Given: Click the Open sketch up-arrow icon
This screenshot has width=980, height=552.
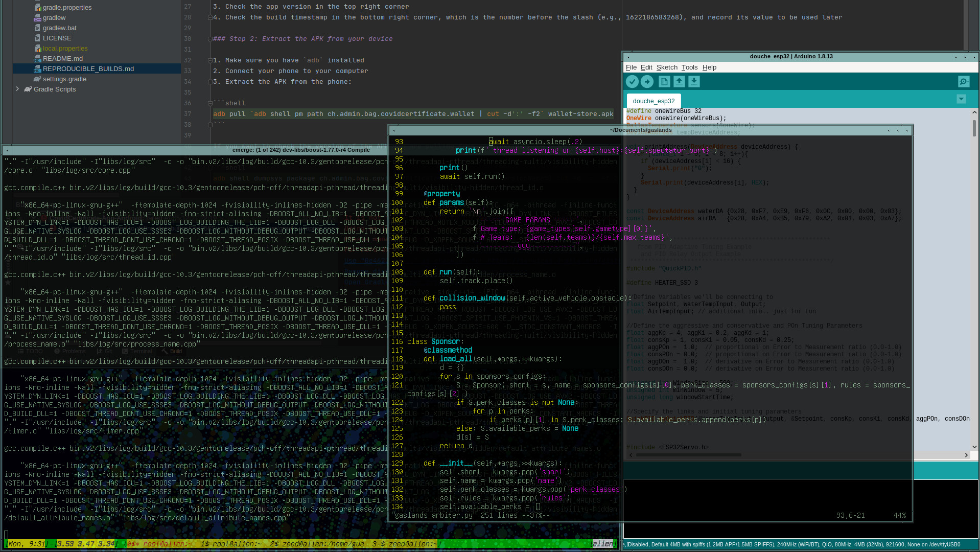Looking at the screenshot, I should point(679,81).
